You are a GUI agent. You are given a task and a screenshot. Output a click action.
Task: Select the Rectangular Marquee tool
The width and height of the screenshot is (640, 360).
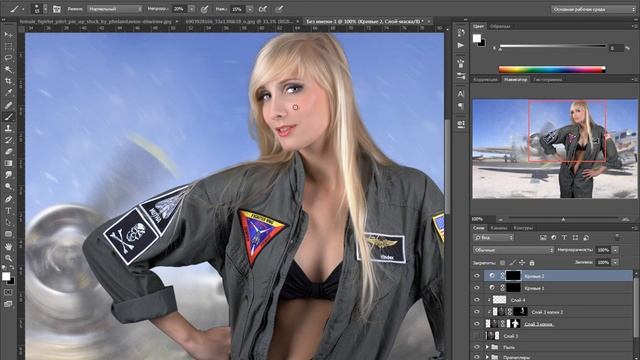tap(8, 47)
